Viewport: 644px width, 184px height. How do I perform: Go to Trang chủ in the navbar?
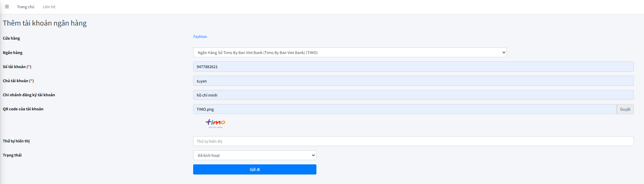point(26,7)
